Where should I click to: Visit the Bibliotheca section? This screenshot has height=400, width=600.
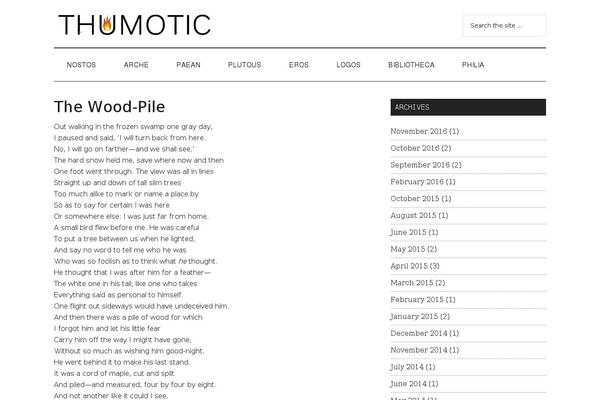click(411, 65)
